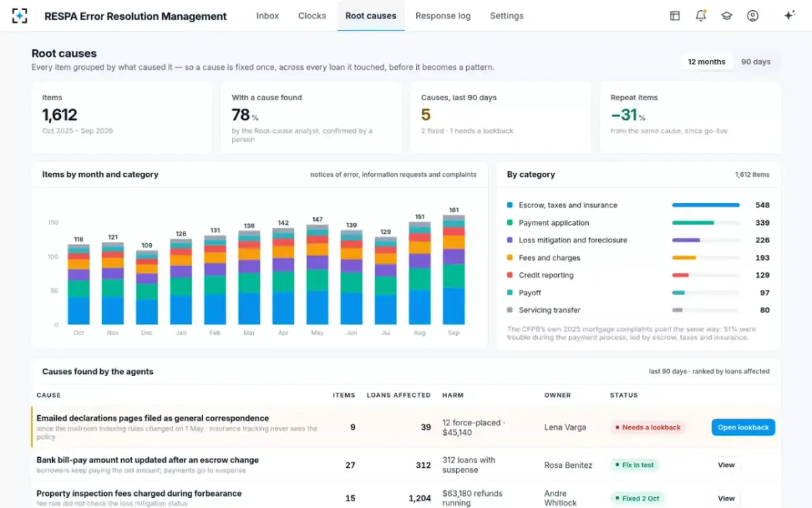The image size is (812, 508).
Task: Click the Fees and charges orange swatch
Action: (510, 258)
